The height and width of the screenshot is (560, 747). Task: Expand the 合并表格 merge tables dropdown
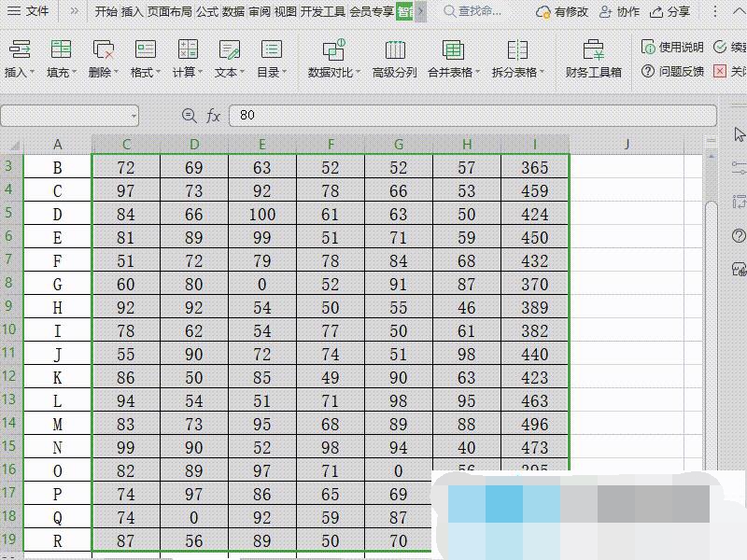[x=453, y=72]
